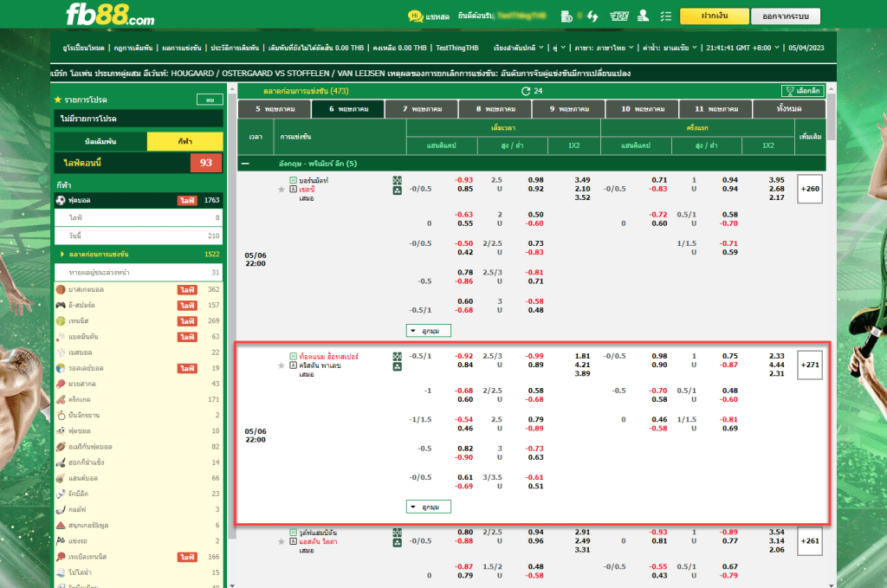The width and height of the screenshot is (887, 588).
Task: Toggle favorite star for Bournemouth vs Chelsea
Action: tap(281, 189)
